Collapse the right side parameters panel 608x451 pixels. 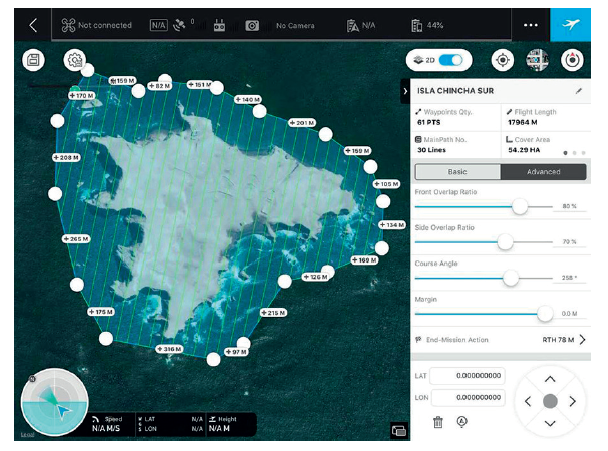[x=405, y=90]
